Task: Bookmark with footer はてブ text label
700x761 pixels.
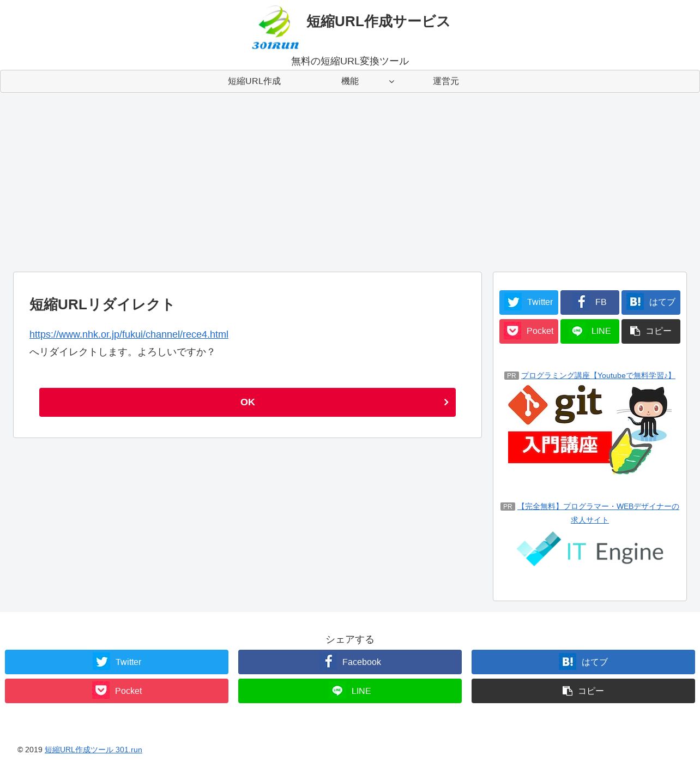Action: click(595, 662)
